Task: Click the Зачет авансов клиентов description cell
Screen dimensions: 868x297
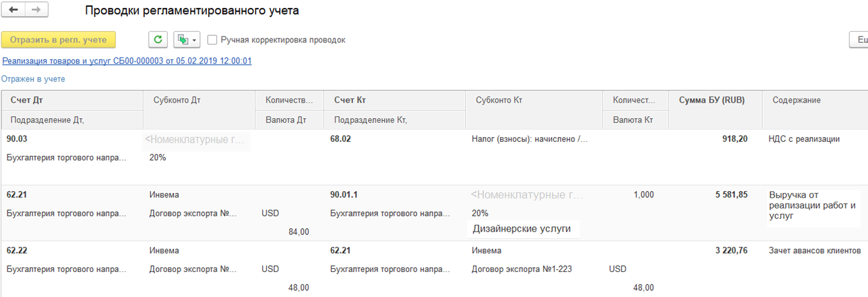Action: tap(814, 250)
